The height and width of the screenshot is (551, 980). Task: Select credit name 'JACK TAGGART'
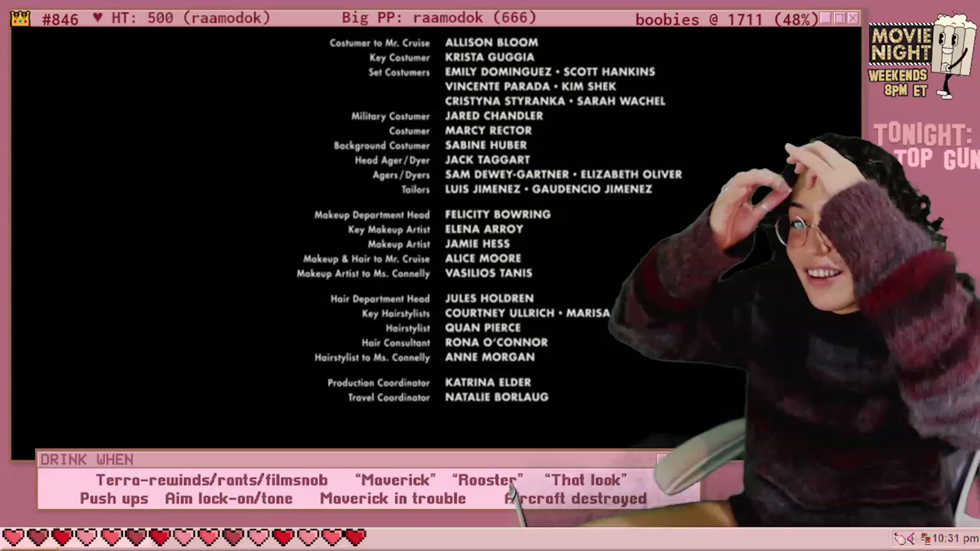[x=487, y=160]
